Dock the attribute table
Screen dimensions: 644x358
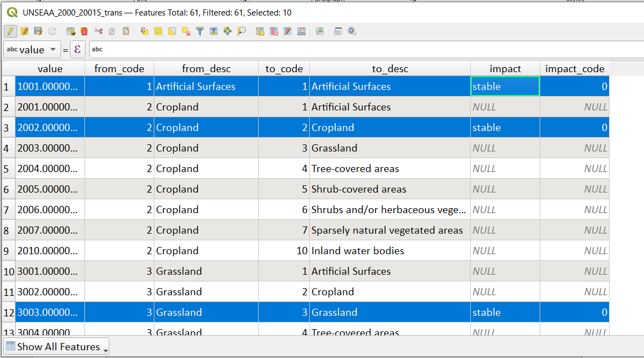coord(338,31)
